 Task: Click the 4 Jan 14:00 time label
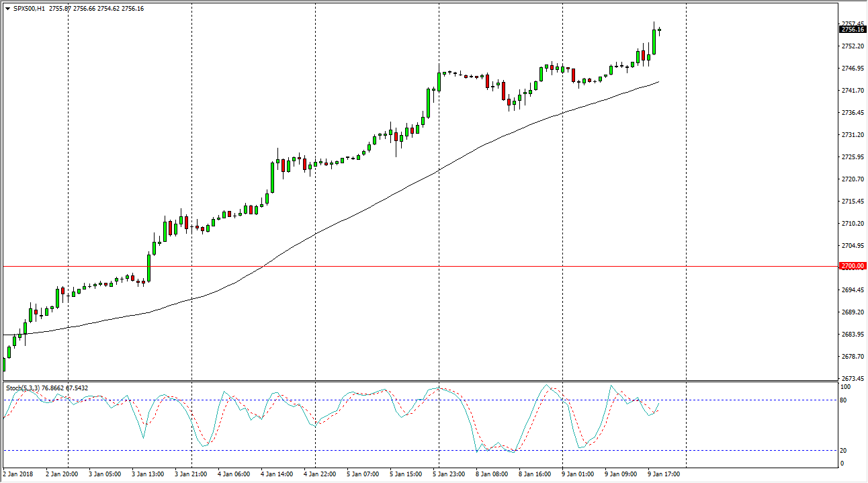coord(277,474)
